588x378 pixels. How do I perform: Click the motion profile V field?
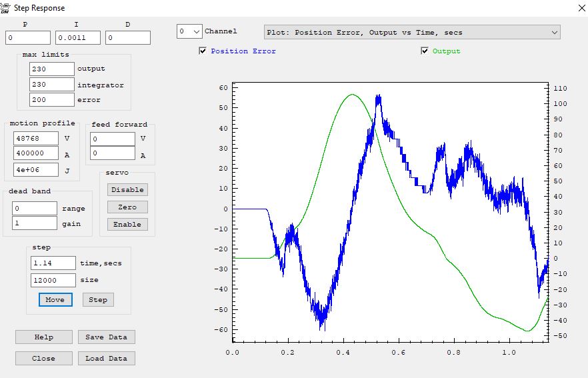[36, 139]
